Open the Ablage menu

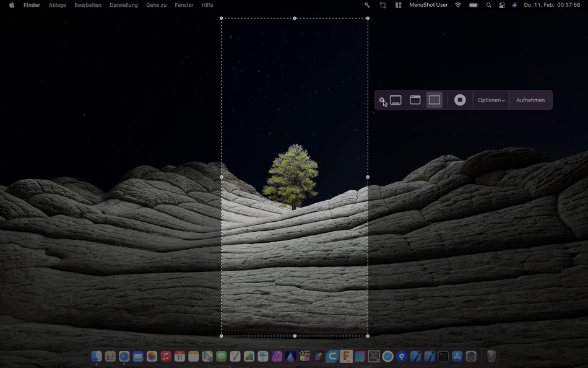[x=58, y=5]
